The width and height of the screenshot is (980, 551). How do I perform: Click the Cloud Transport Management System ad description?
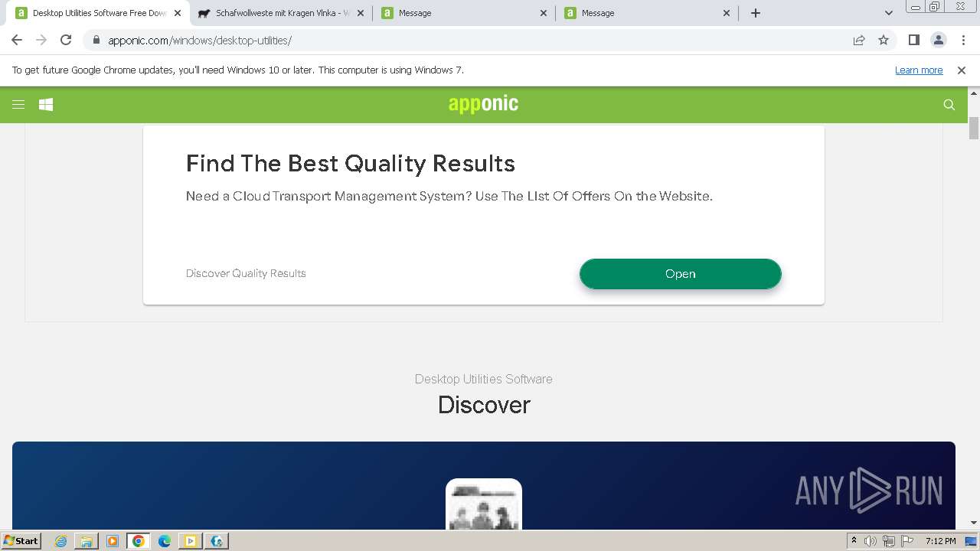coord(449,197)
